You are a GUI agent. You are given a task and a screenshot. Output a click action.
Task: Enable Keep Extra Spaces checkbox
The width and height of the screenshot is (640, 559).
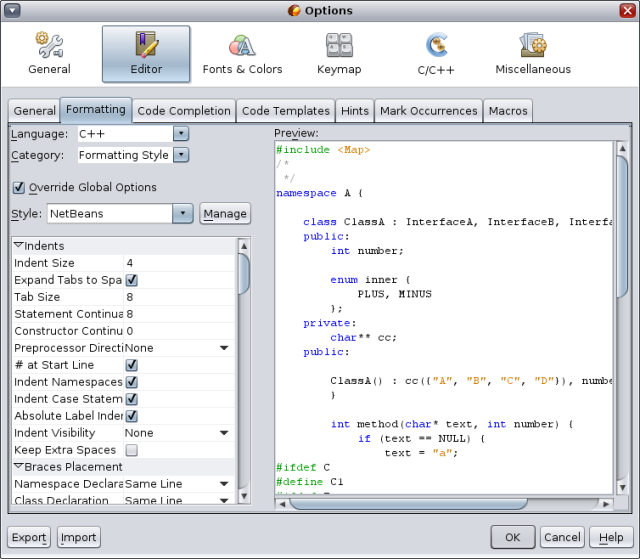pos(131,450)
